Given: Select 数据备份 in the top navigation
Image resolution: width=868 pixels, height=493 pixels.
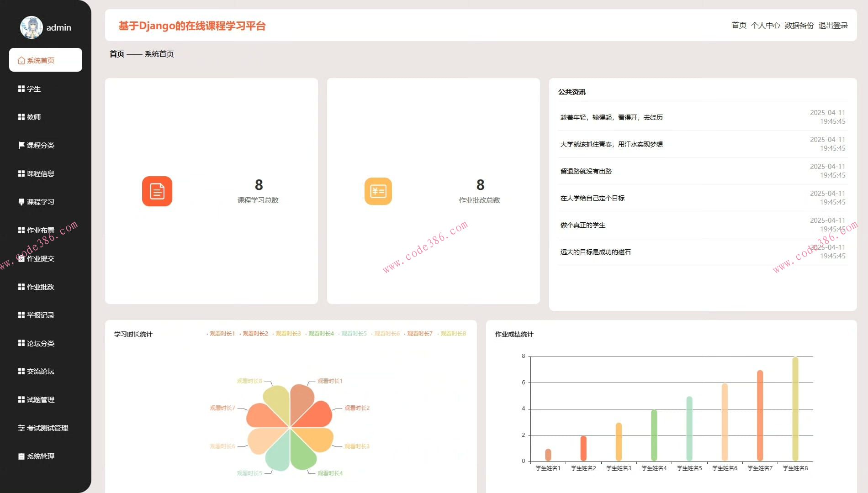Looking at the screenshot, I should coord(799,26).
